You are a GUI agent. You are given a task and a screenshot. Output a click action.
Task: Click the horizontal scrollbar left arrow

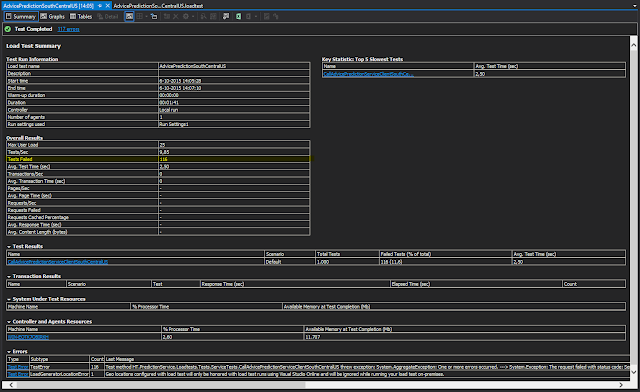click(11, 385)
